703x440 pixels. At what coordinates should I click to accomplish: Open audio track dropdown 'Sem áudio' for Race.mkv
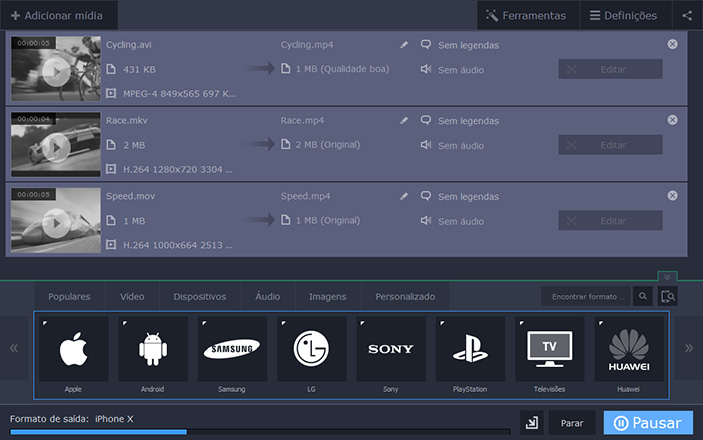[x=460, y=145]
